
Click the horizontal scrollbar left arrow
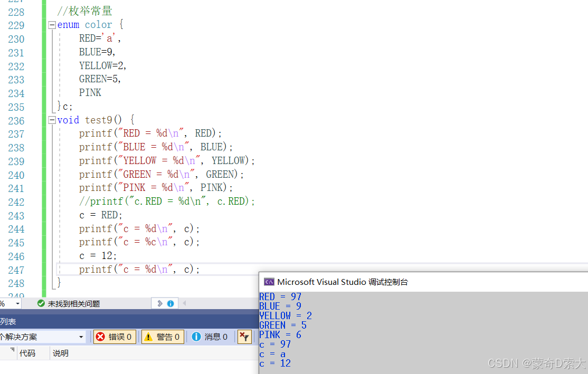tap(184, 303)
